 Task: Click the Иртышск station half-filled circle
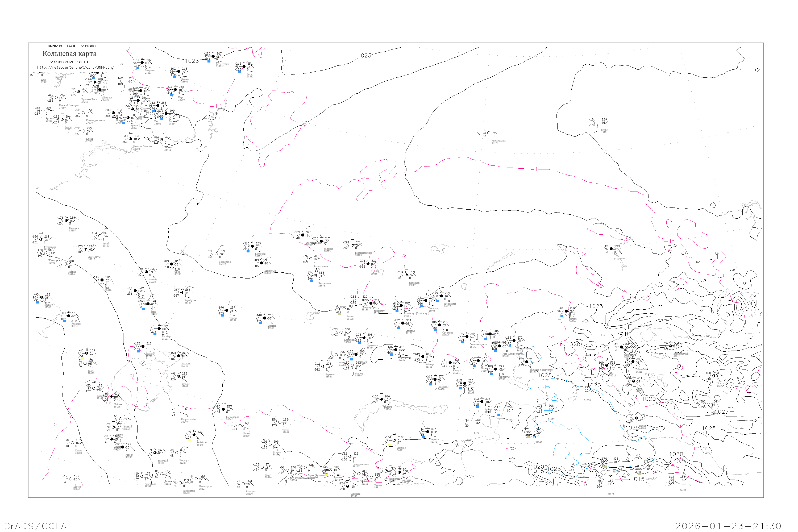click(x=406, y=275)
